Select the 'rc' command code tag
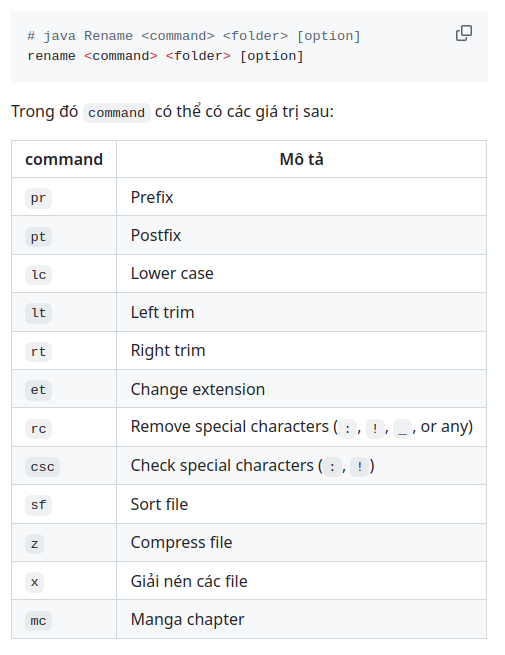Image resolution: width=505 pixels, height=655 pixels. (x=38, y=428)
